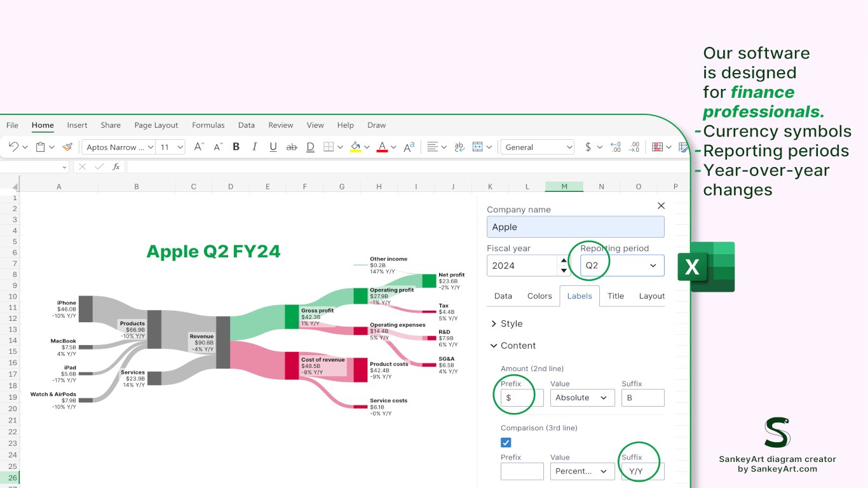Click the Undo icon
868x488 pixels.
point(13,147)
